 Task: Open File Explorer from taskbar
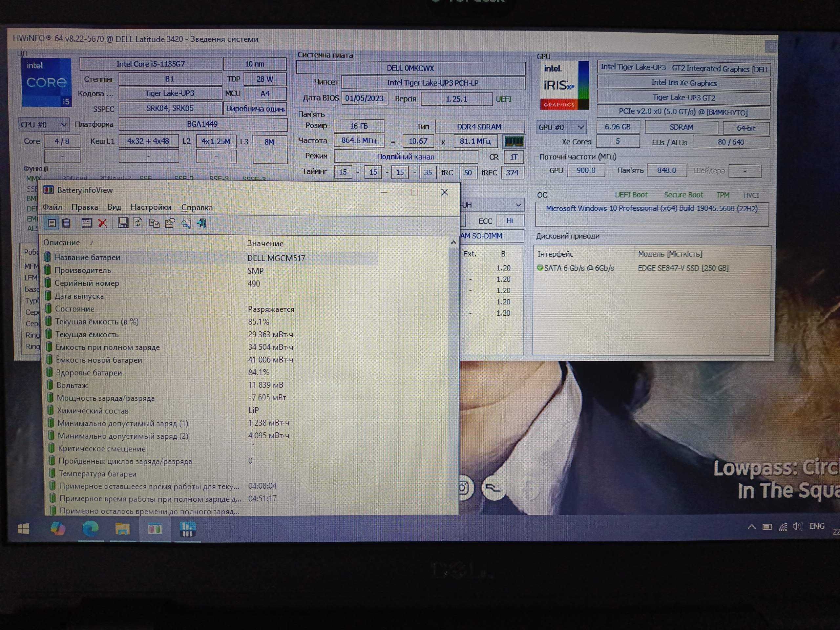(x=122, y=529)
